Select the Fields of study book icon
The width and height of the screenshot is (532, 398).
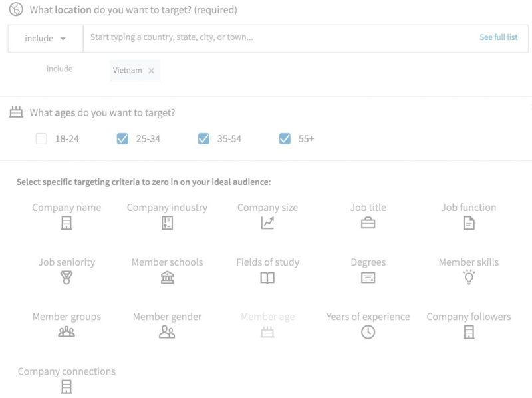click(267, 278)
